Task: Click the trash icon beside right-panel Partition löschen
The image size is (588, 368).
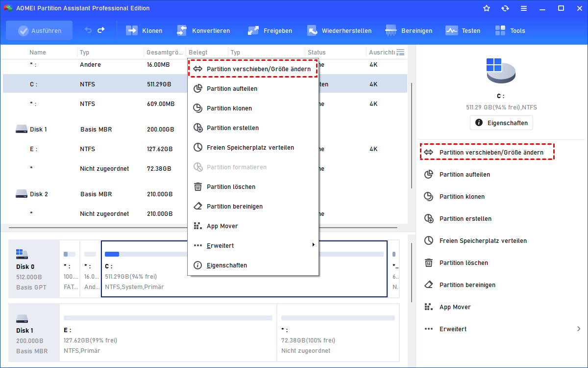Action: coord(429,263)
